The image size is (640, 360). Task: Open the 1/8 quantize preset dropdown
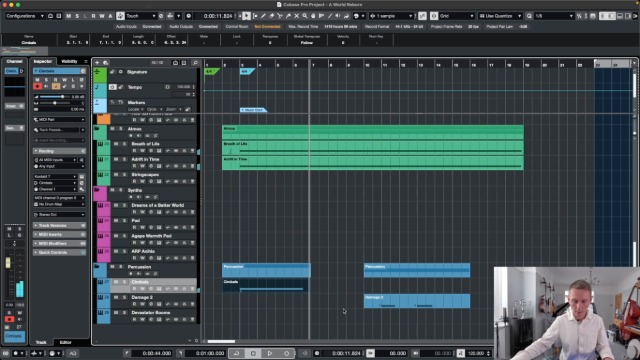coord(554,16)
